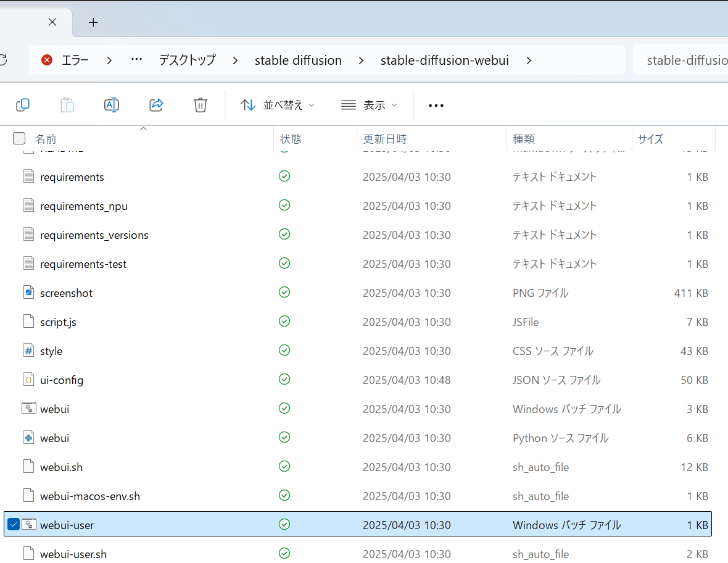Viewport: 728px width, 563px height.
Task: Click the 2025/04/03 10:48 modified date
Action: 407,380
